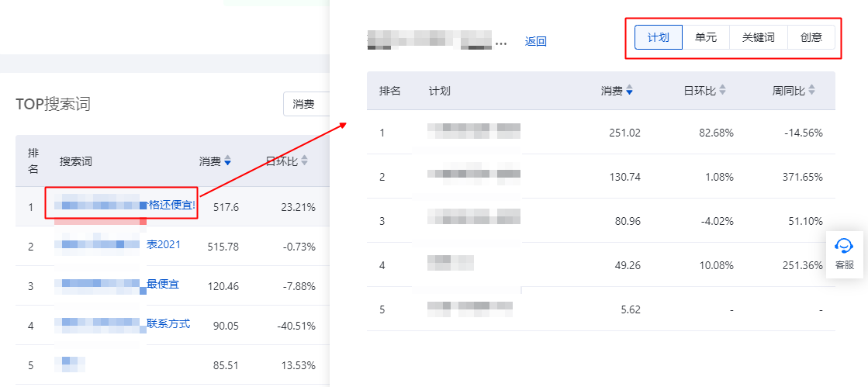The height and width of the screenshot is (387, 868).
Task: Sort TOP搜索词 table by 消费 arrow
Action: [227, 161]
